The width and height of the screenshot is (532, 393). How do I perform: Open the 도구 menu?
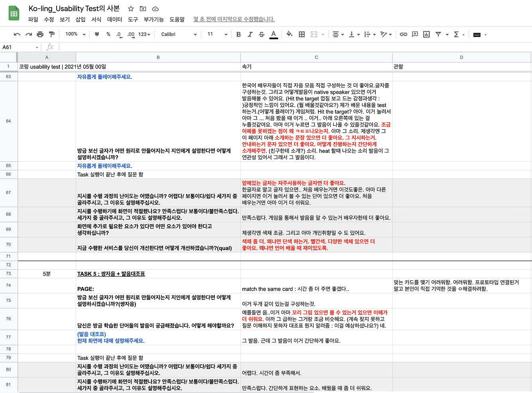coord(133,19)
